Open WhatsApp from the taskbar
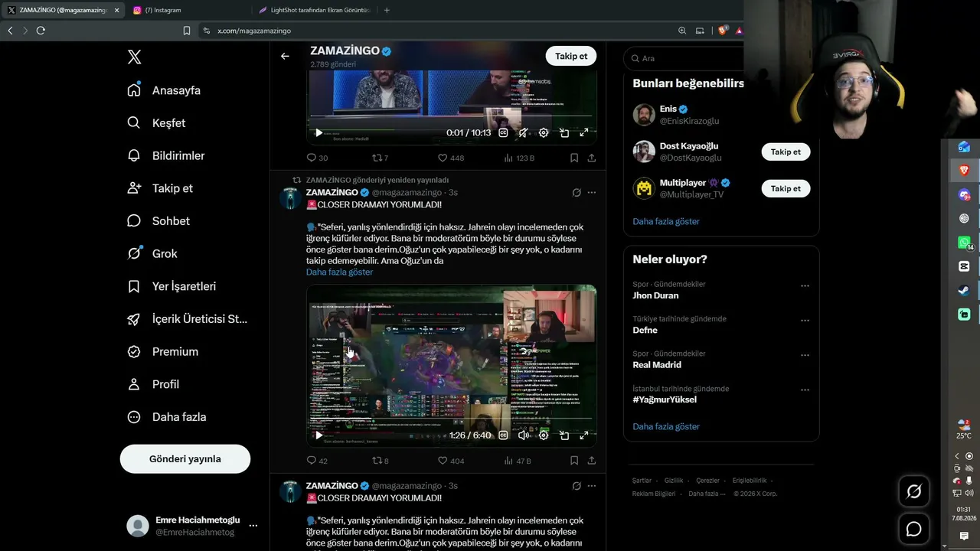 pyautogui.click(x=964, y=243)
